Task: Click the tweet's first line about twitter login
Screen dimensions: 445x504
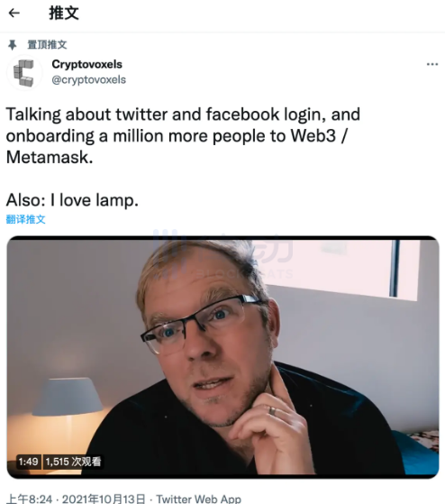Action: pos(183,115)
